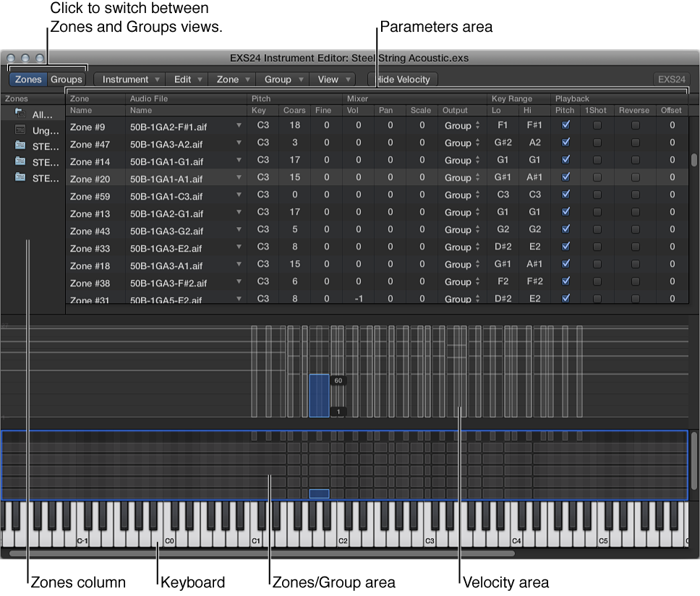
Task: Enable 1Shot for Zone #47
Action: (x=596, y=142)
